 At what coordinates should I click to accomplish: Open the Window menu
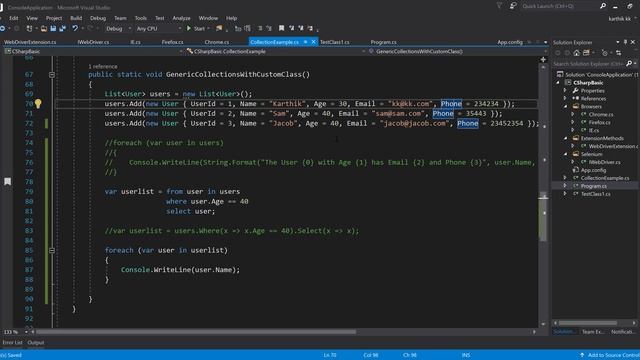click(208, 18)
